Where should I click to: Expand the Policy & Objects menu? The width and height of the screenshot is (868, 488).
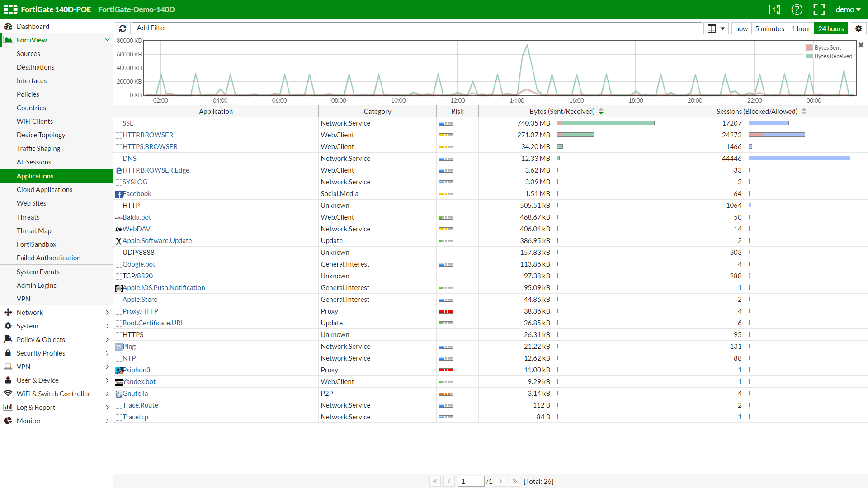click(41, 340)
